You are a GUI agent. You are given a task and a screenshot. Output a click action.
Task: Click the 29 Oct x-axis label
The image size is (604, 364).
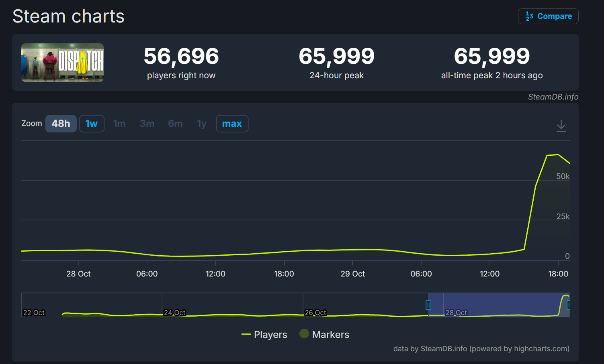pyautogui.click(x=353, y=274)
